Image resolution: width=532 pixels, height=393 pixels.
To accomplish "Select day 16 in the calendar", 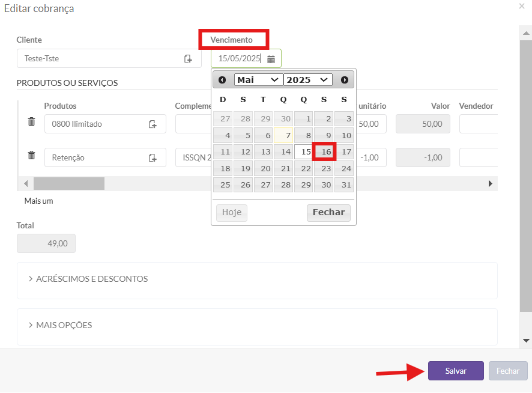I will 324,151.
